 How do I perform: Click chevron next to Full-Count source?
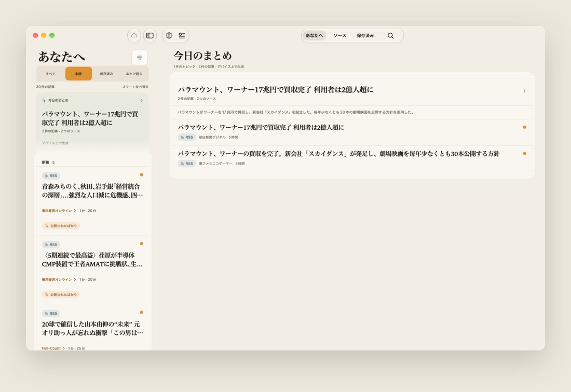coord(63,348)
